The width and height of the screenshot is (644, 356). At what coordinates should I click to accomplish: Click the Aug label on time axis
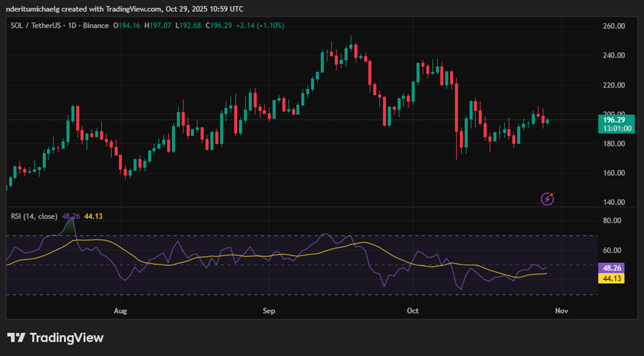pos(120,310)
